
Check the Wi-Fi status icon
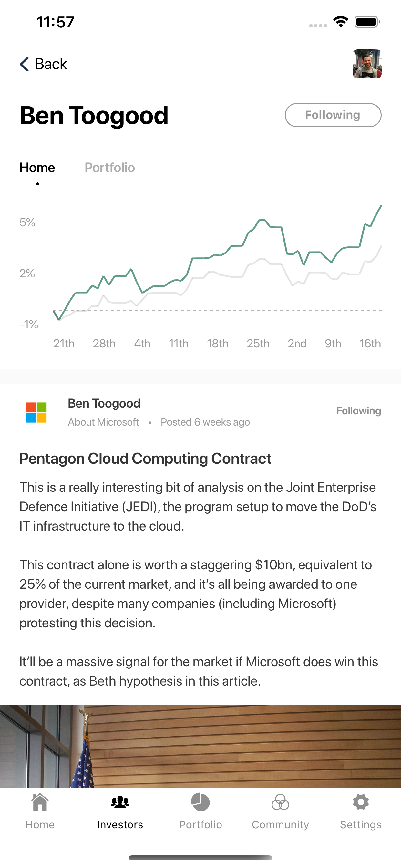coord(341,22)
